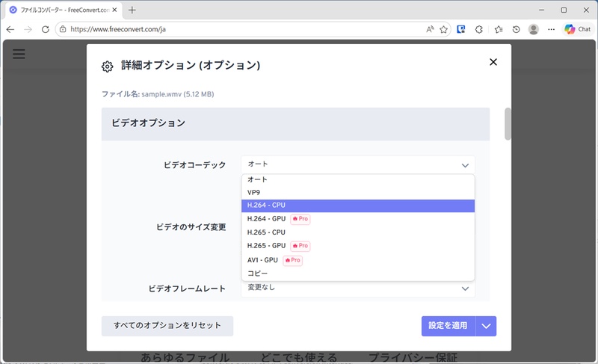Click the ビデオオプション section header

click(295, 124)
